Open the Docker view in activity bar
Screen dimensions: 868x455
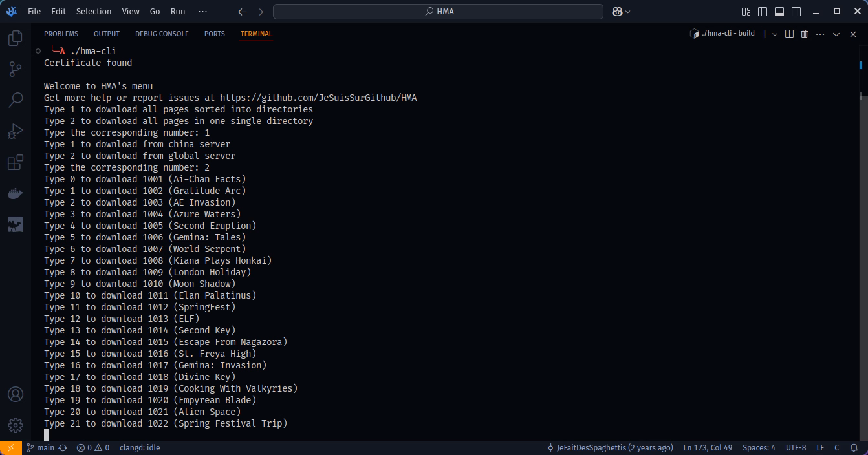pos(15,193)
